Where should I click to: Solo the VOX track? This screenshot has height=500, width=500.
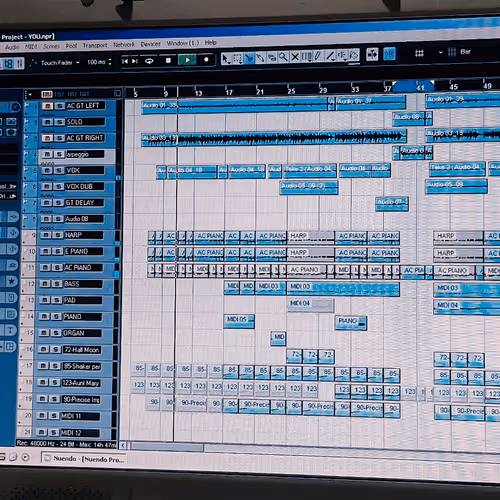59,170
